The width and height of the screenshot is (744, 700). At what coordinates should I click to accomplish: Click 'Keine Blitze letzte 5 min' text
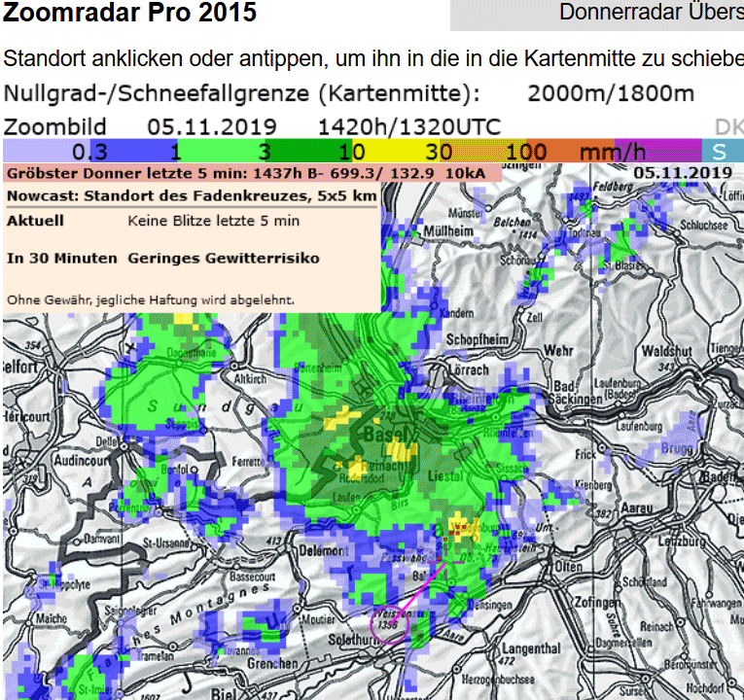tap(214, 221)
